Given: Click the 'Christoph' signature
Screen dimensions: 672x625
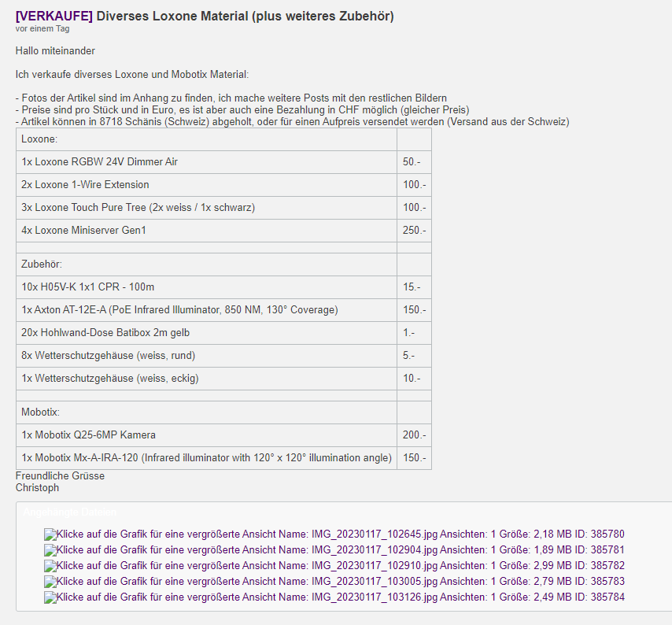Looking at the screenshot, I should click(37, 488).
